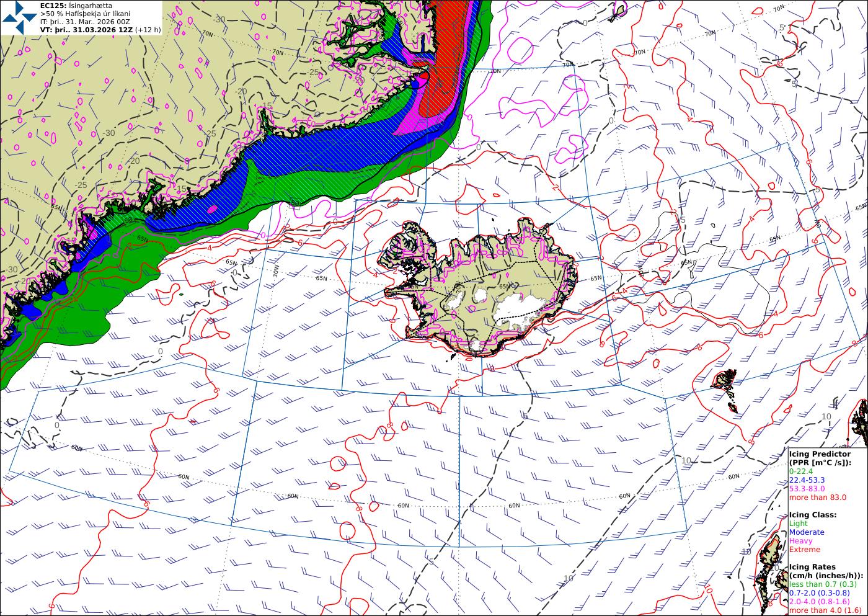Click the 'Icing Predictor' legend heading

tap(820, 454)
